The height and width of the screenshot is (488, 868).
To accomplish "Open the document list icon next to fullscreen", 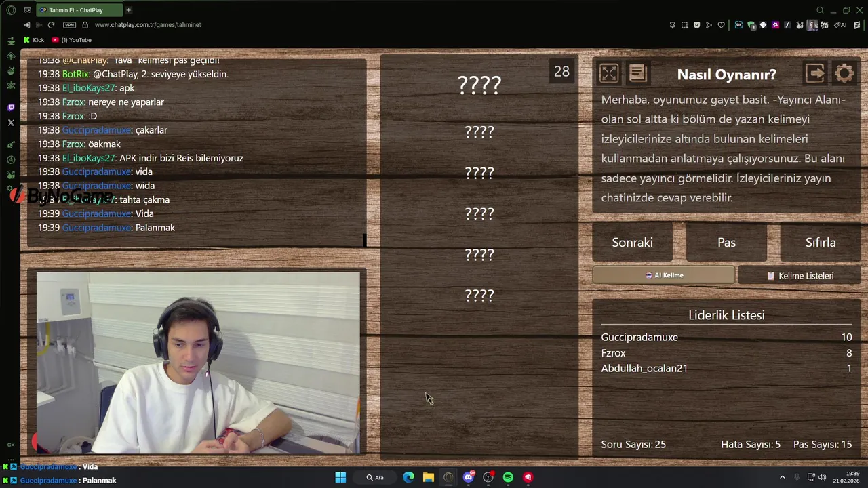I will click(638, 73).
